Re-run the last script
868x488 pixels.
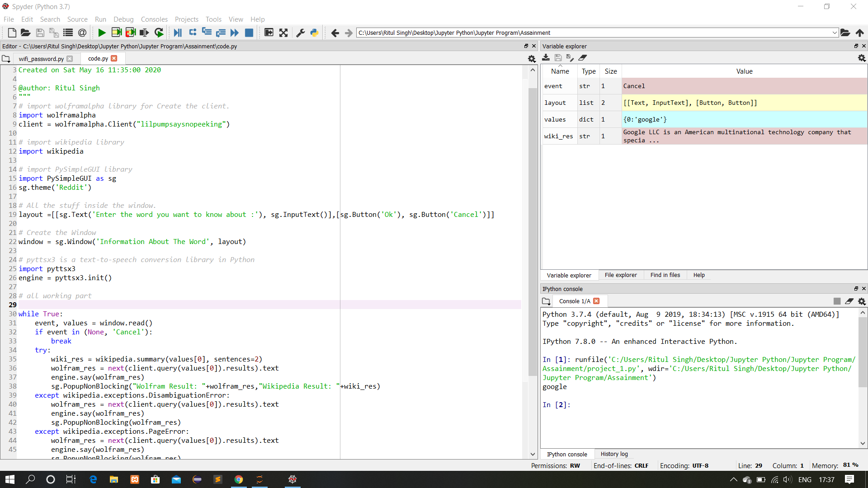coord(159,33)
